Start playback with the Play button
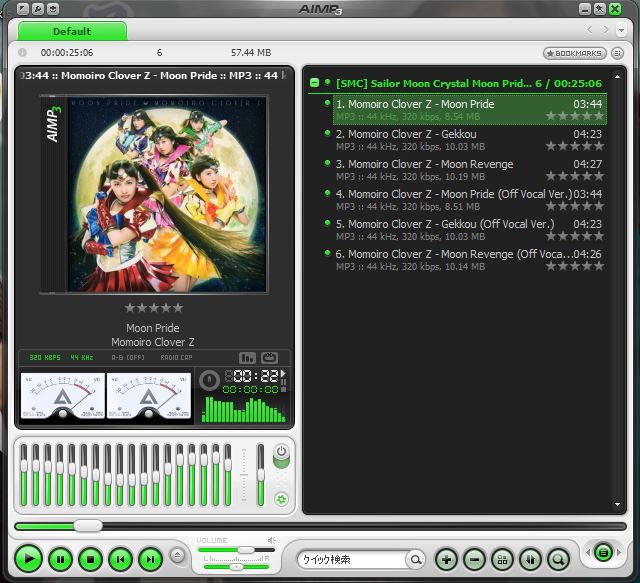Image resolution: width=640 pixels, height=583 pixels. pyautogui.click(x=29, y=559)
